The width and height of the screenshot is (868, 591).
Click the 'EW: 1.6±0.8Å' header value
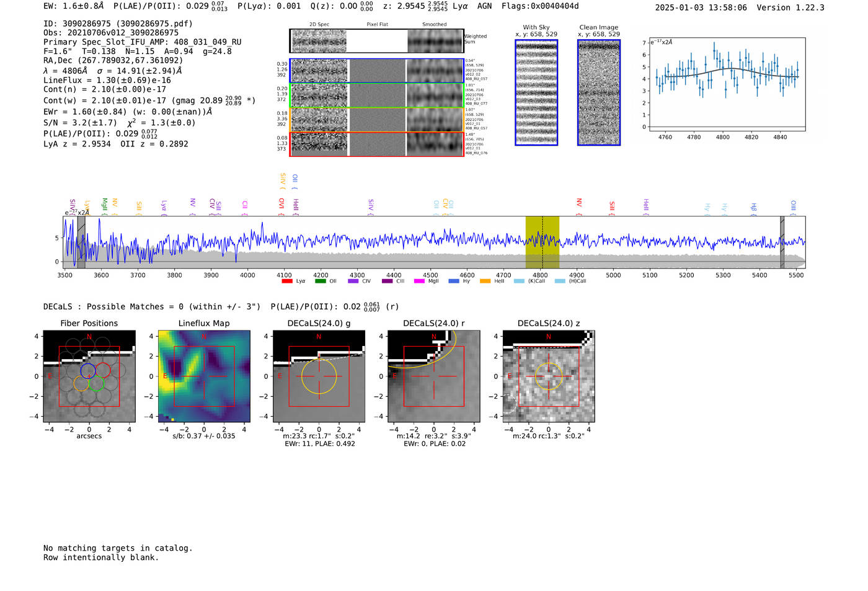(74, 6)
